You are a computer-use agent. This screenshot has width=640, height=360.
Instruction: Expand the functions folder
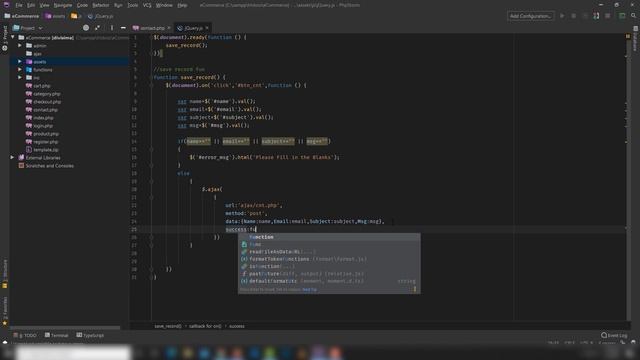20,70
